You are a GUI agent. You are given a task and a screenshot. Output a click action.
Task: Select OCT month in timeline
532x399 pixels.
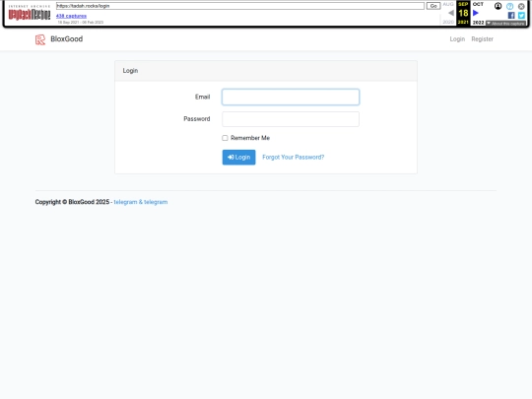[x=478, y=4]
